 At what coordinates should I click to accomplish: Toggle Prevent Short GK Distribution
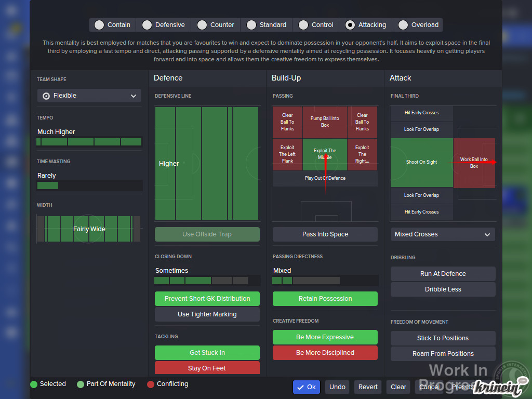tap(207, 299)
